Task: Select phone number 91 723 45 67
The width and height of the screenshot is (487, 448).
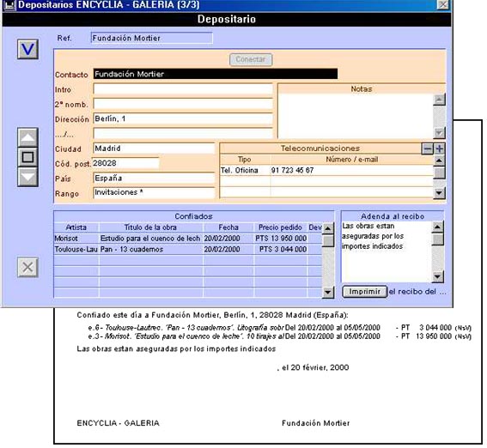Action: click(x=292, y=170)
